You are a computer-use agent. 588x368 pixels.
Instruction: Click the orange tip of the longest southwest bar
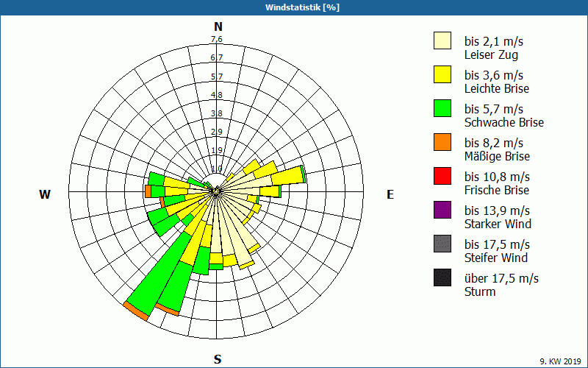[136, 311]
